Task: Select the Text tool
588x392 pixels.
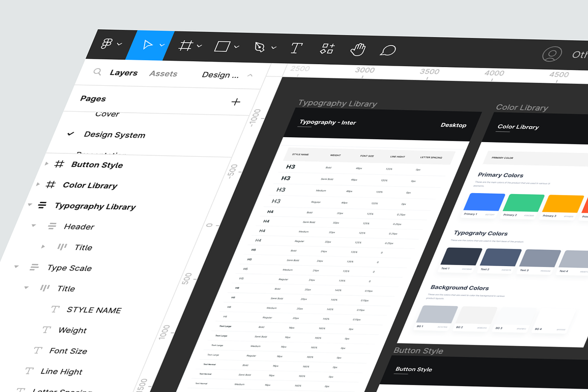Action: (x=296, y=48)
